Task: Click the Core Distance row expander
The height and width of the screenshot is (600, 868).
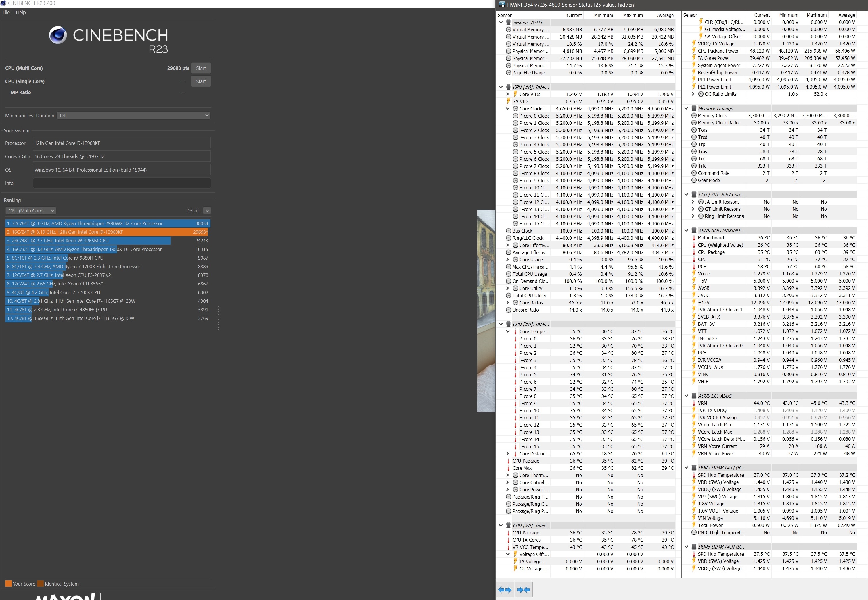Action: point(508,454)
